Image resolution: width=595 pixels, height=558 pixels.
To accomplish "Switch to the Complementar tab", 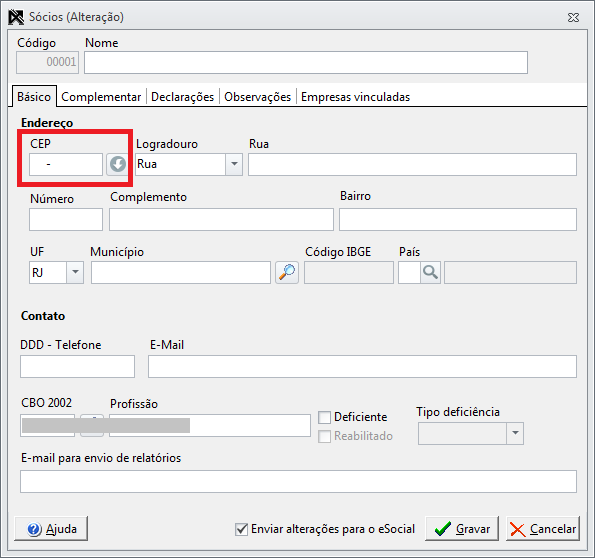I will pyautogui.click(x=101, y=97).
